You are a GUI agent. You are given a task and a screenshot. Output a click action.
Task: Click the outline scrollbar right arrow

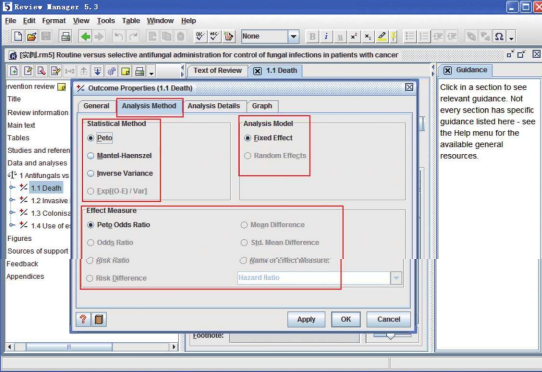pos(174,346)
